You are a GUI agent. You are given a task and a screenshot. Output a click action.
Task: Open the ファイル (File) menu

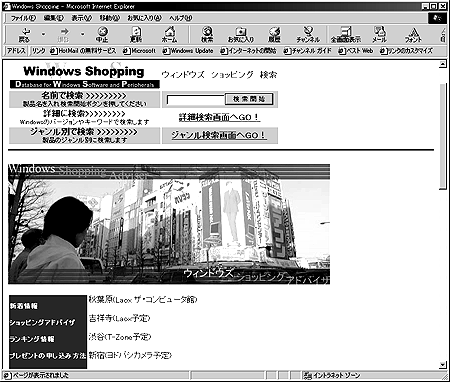(x=23, y=18)
